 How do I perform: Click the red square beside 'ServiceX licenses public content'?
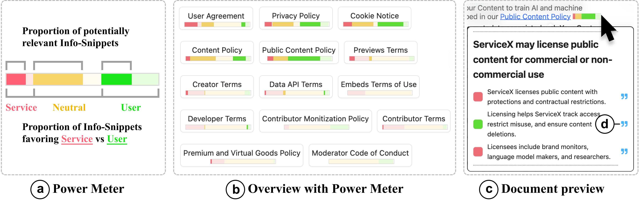(478, 97)
